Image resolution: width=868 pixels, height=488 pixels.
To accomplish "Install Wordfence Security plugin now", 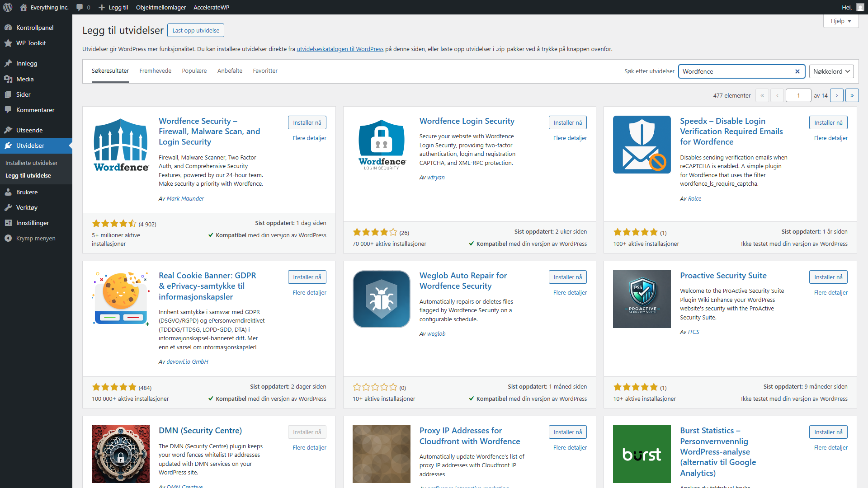I will click(307, 122).
